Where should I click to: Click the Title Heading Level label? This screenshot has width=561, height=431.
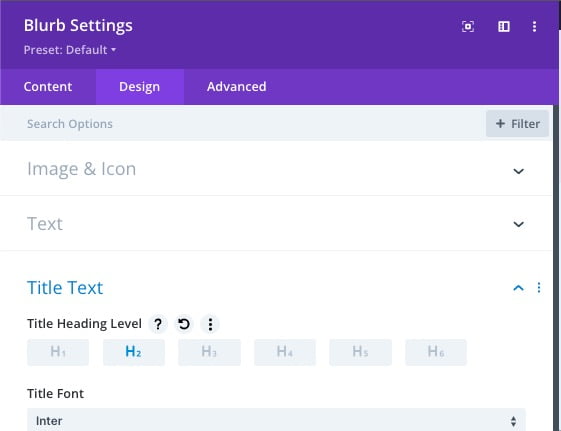tap(84, 324)
